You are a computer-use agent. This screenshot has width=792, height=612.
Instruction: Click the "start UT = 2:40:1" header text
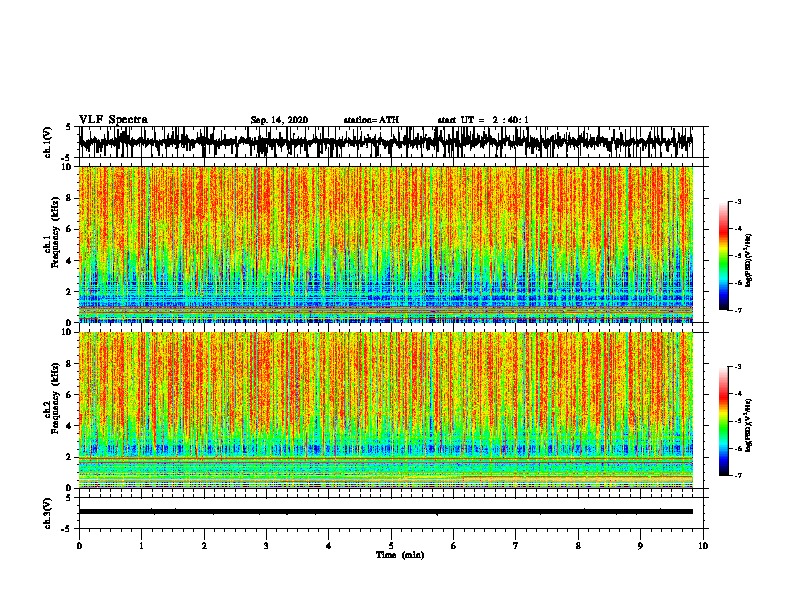click(483, 120)
